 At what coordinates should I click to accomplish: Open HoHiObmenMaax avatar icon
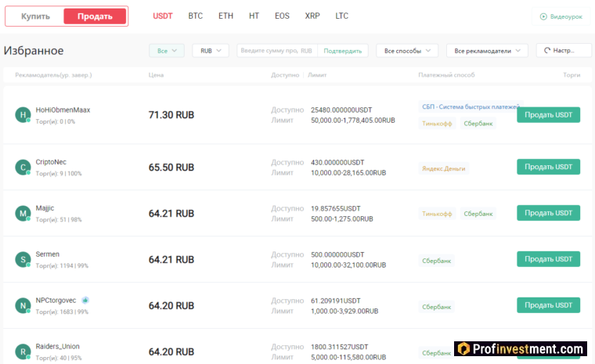coord(23,115)
